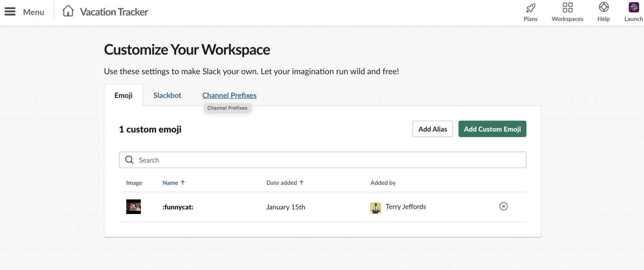Click the home icon beside Vacation Tracker
Viewport: 644px width, 270px height.
tap(68, 11)
